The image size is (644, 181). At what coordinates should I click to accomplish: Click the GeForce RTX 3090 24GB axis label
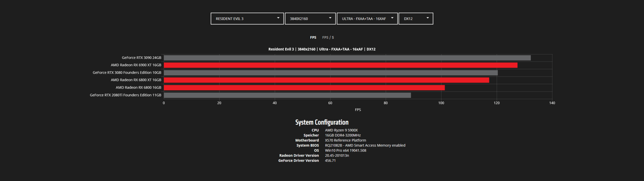point(142,58)
